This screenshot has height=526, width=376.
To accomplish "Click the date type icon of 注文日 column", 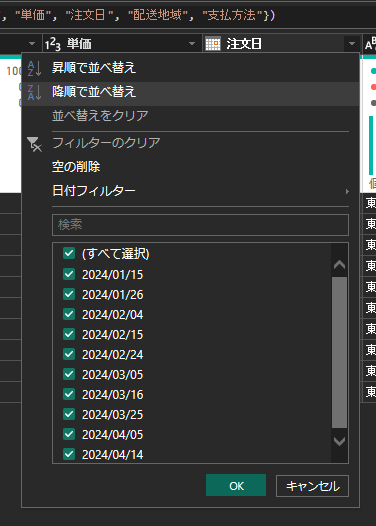I will 213,44.
